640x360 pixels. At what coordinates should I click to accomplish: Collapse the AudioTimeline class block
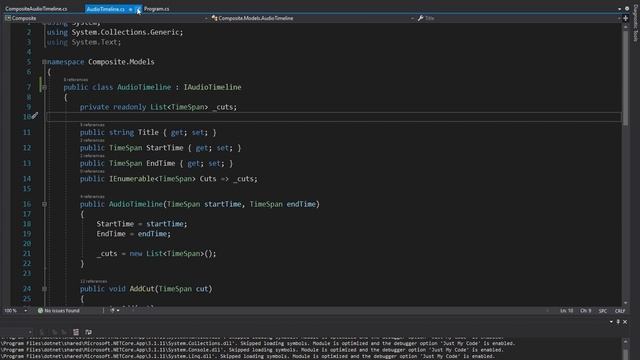pos(44,87)
